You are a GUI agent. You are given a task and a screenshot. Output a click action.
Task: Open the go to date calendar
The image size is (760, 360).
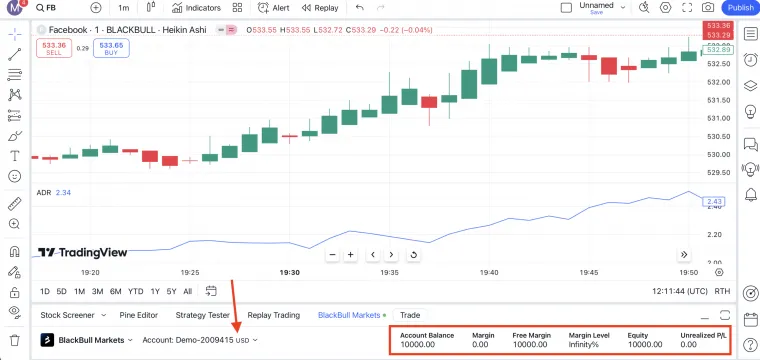point(211,291)
